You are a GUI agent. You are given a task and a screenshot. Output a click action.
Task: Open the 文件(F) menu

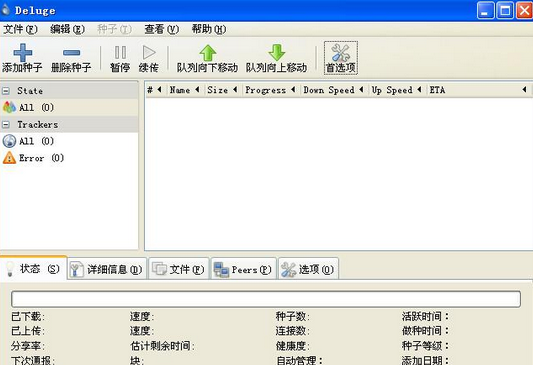click(20, 30)
